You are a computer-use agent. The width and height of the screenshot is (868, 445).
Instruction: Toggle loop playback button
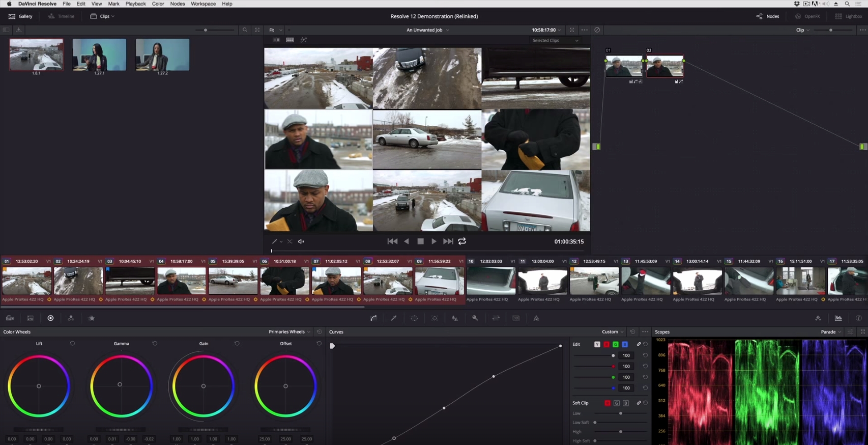click(x=462, y=242)
